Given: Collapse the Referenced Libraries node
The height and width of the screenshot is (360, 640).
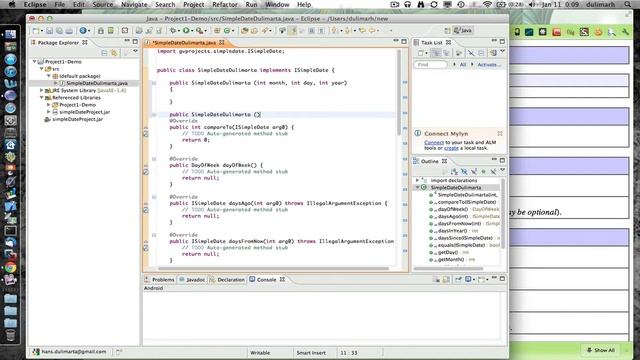Looking at the screenshot, I should (x=42, y=98).
